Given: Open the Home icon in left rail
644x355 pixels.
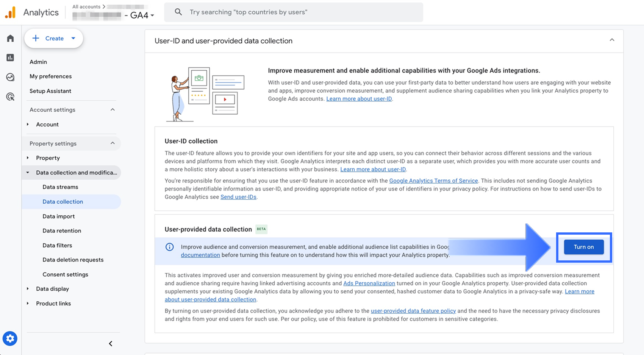Looking at the screenshot, I should [10, 38].
